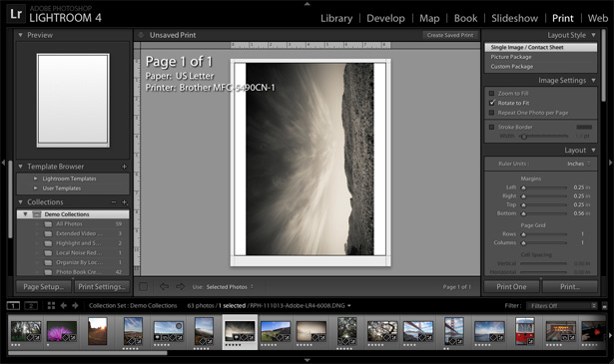Click the add collection plus icon

coord(125,202)
